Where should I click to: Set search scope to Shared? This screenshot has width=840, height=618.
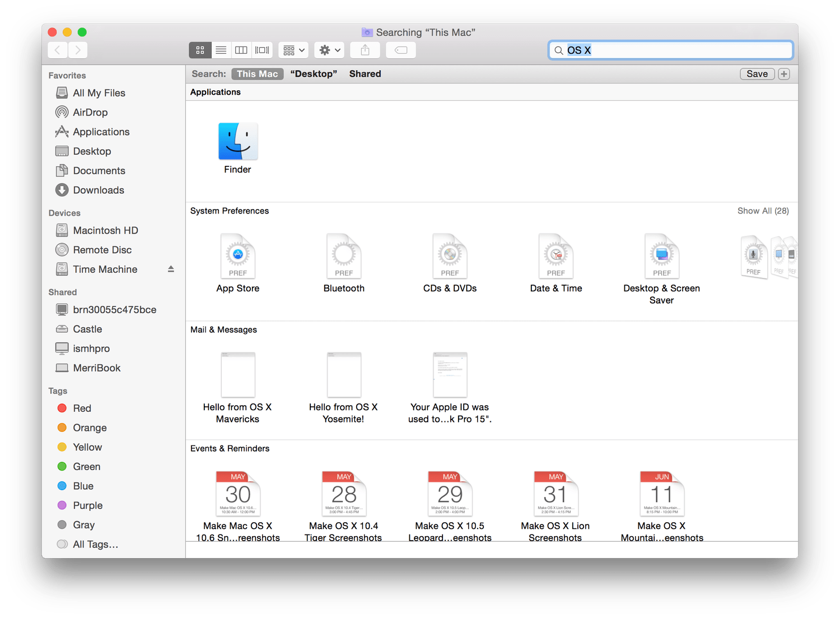click(x=365, y=74)
